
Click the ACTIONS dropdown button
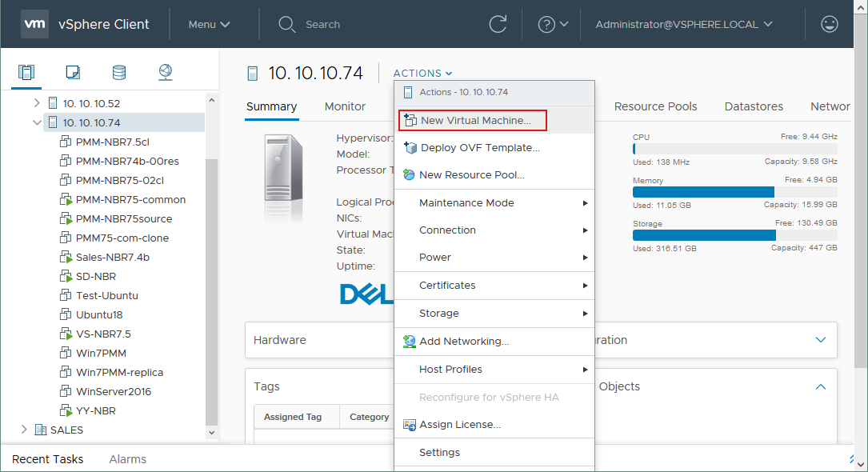coord(422,74)
